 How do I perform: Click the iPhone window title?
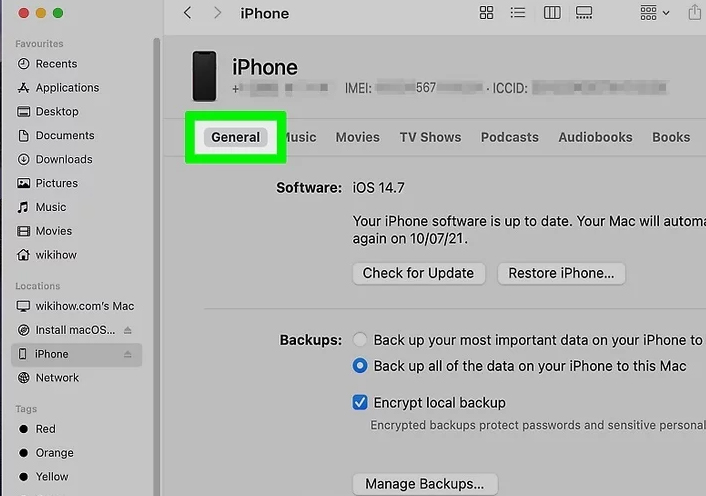click(265, 13)
